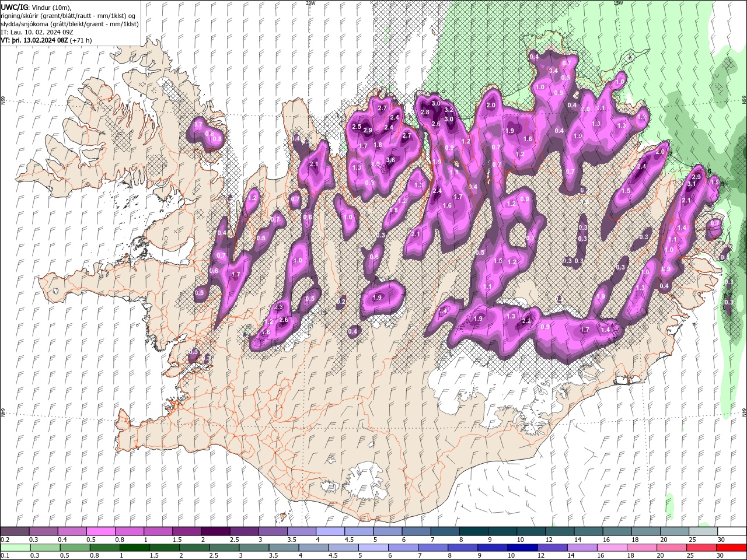Click the '2.3' snowfall value on the map

tap(279, 307)
